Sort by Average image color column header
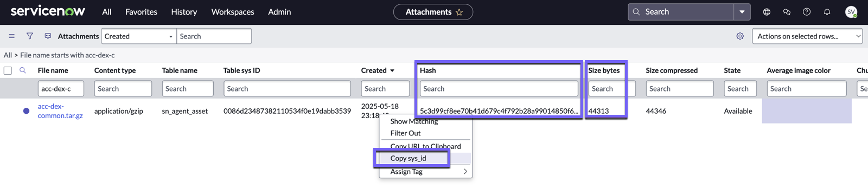 coord(799,70)
